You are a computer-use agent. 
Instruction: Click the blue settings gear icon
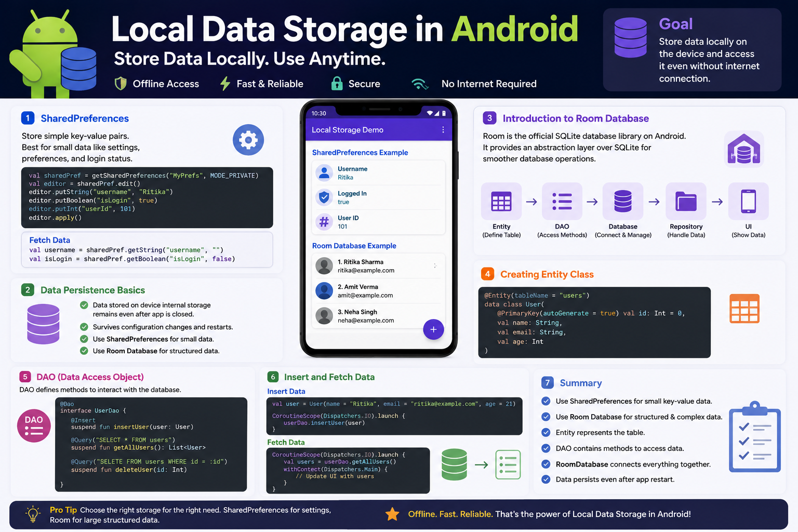point(248,140)
